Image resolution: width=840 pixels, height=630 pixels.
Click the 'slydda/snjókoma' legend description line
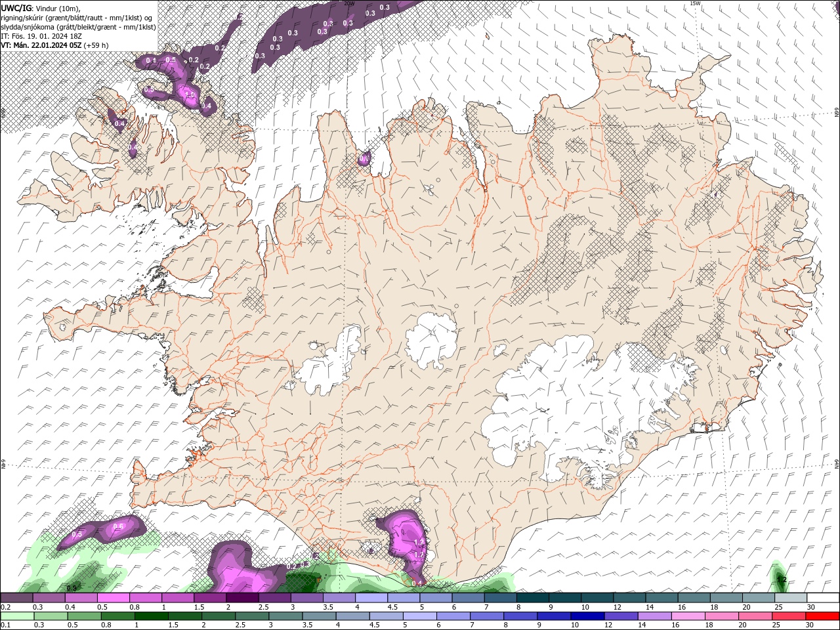click(x=78, y=26)
